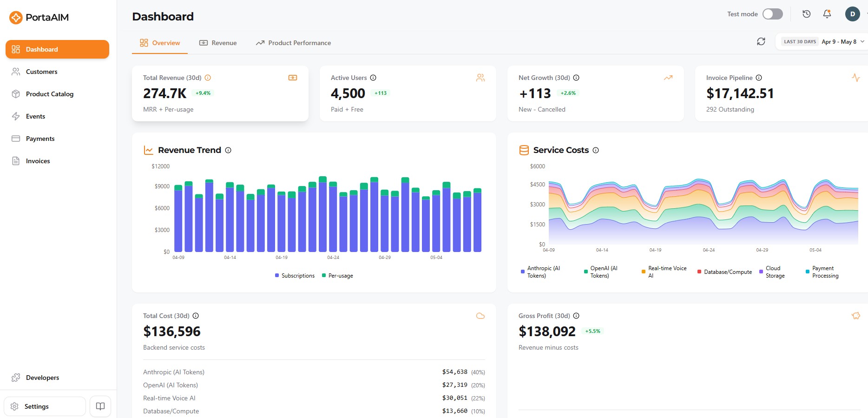
Task: Open the documentation book icon
Action: 100,406
